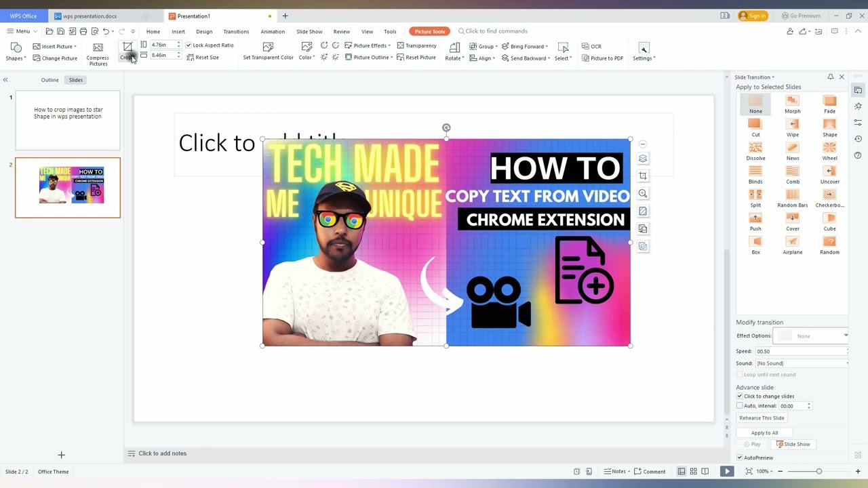Open the Animation tab
The height and width of the screenshot is (488, 868).
pos(273,32)
